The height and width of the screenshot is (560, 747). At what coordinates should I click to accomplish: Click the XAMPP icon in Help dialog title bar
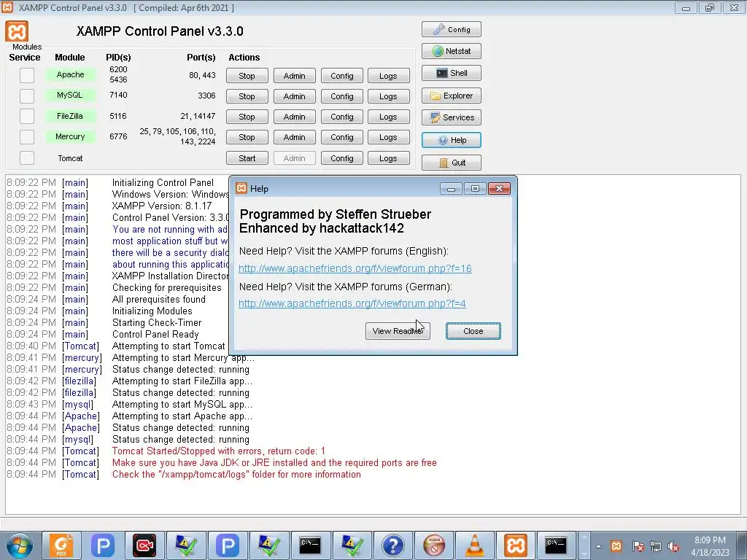(x=241, y=189)
